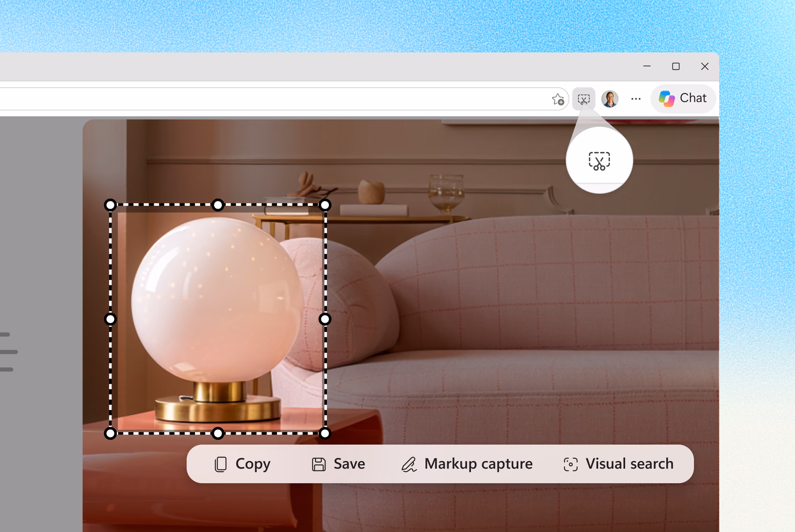Click the browser address bar field
The image size is (795, 532).
[x=273, y=99]
